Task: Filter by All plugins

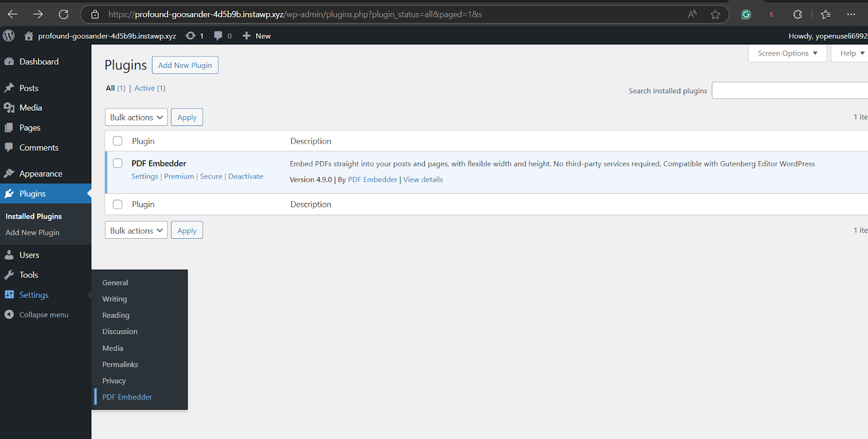Action: (x=111, y=88)
